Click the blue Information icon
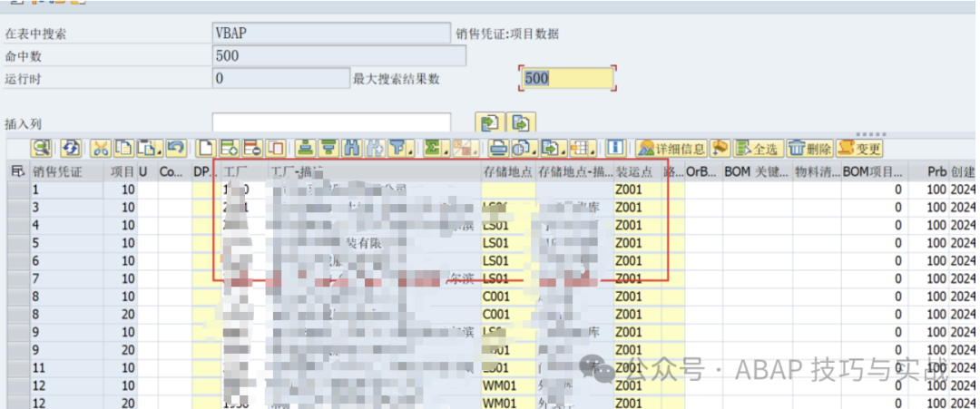The image size is (980, 409). (616, 148)
